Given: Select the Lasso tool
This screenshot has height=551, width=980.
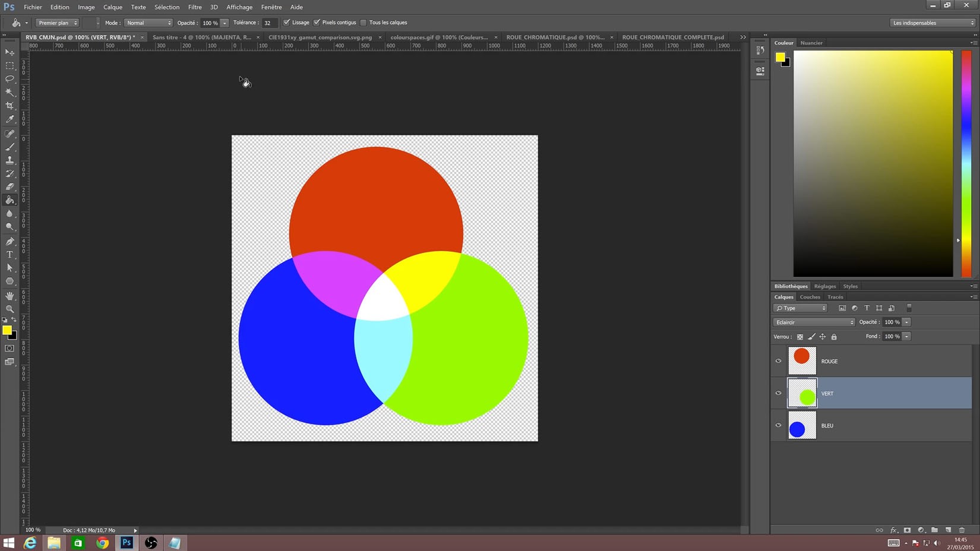Looking at the screenshot, I should coord(10,78).
